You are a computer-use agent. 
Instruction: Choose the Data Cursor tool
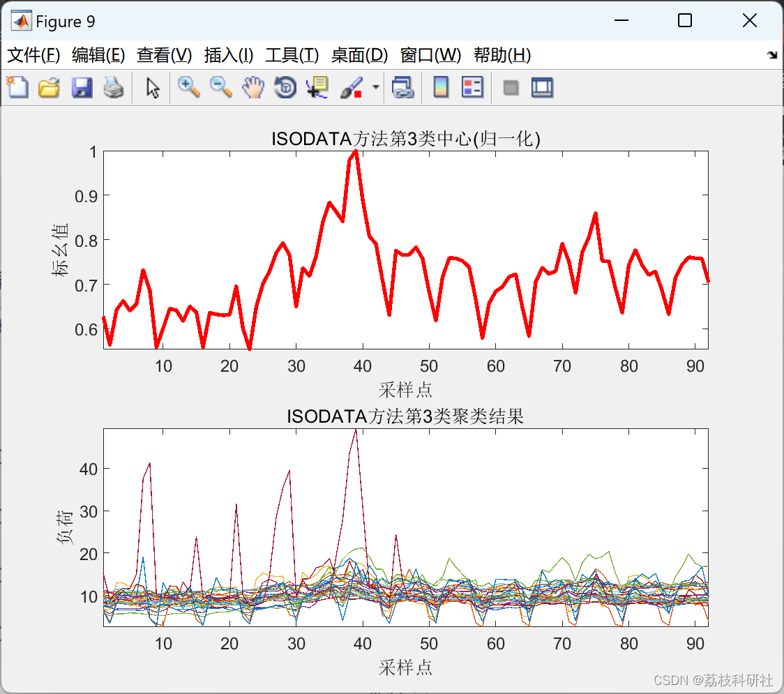[x=317, y=87]
